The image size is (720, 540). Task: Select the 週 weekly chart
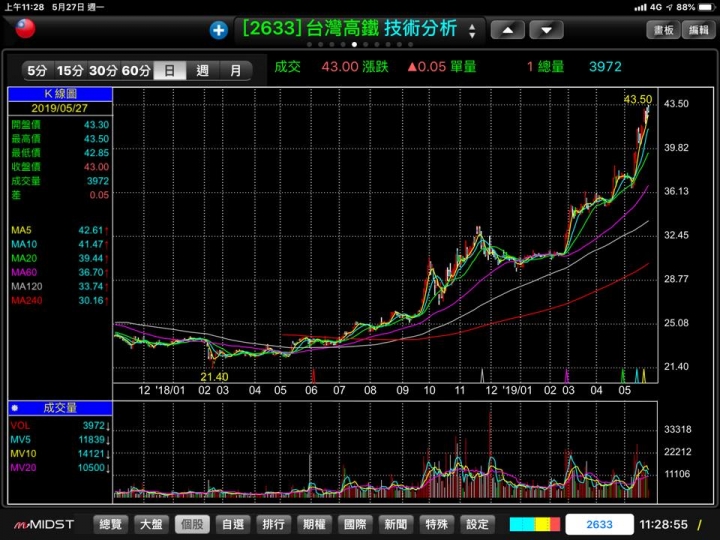[x=202, y=71]
